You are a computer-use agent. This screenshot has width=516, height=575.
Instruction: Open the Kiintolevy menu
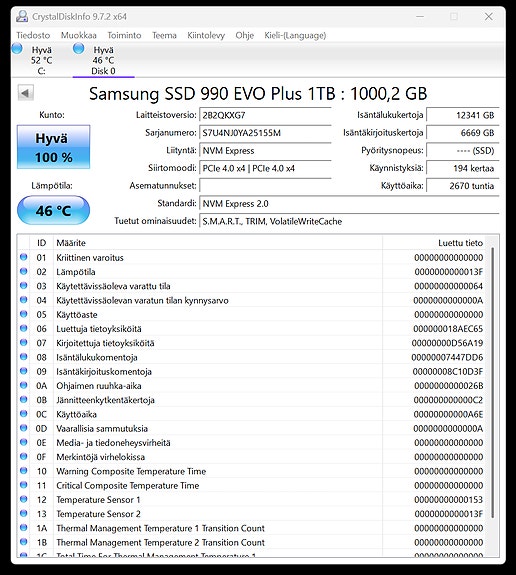tap(206, 35)
